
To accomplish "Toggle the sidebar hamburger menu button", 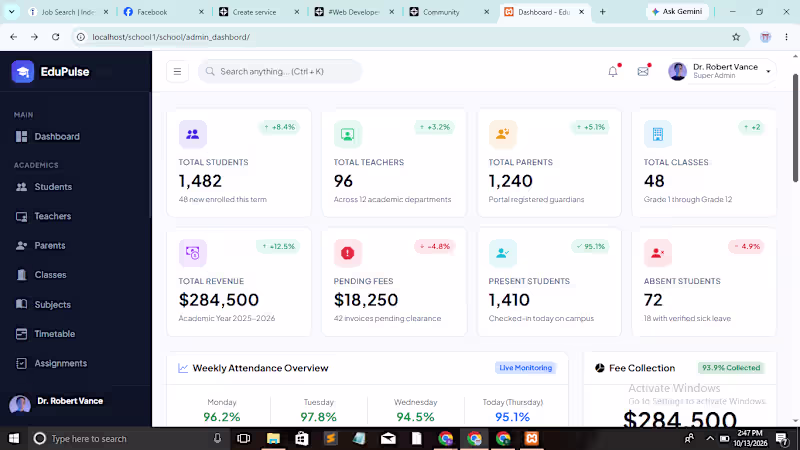I will click(178, 71).
